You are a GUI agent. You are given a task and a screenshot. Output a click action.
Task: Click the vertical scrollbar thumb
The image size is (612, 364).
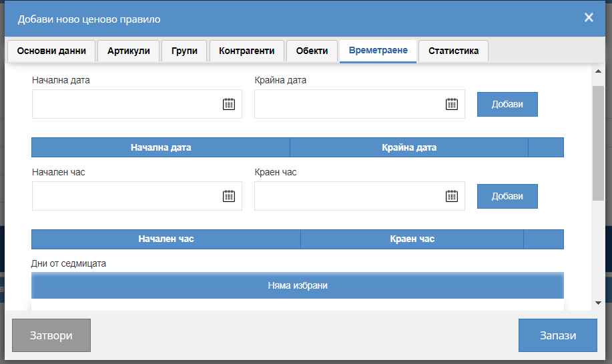[598, 143]
